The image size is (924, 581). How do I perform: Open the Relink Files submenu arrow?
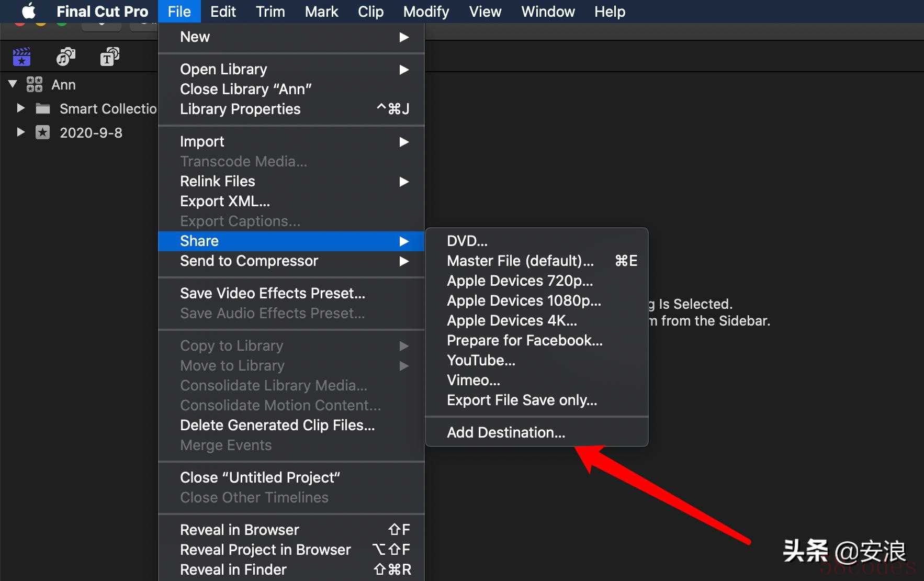point(404,182)
